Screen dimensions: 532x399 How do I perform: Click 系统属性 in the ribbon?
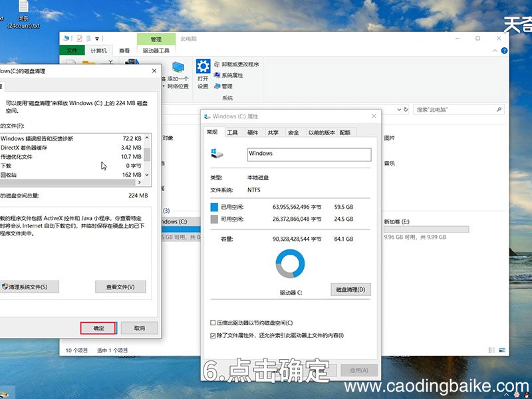[228, 75]
